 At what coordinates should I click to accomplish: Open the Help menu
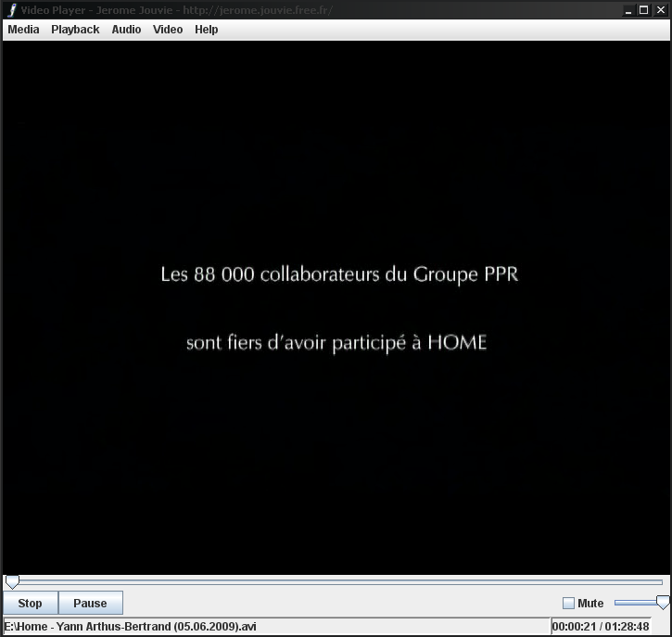(x=207, y=30)
